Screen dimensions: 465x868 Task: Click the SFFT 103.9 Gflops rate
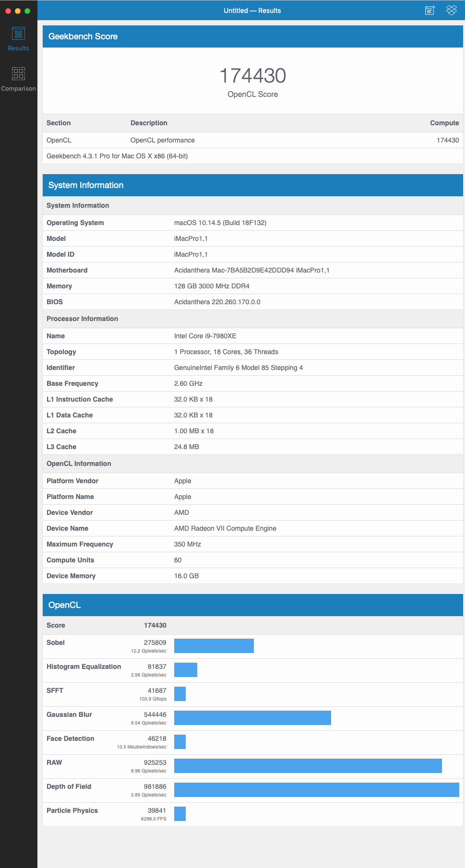tap(153, 699)
